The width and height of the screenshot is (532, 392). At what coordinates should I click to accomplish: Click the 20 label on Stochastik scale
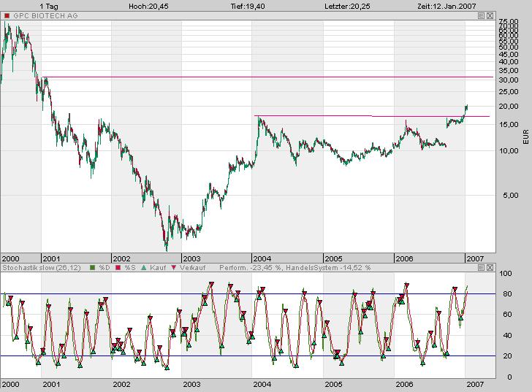pos(507,356)
